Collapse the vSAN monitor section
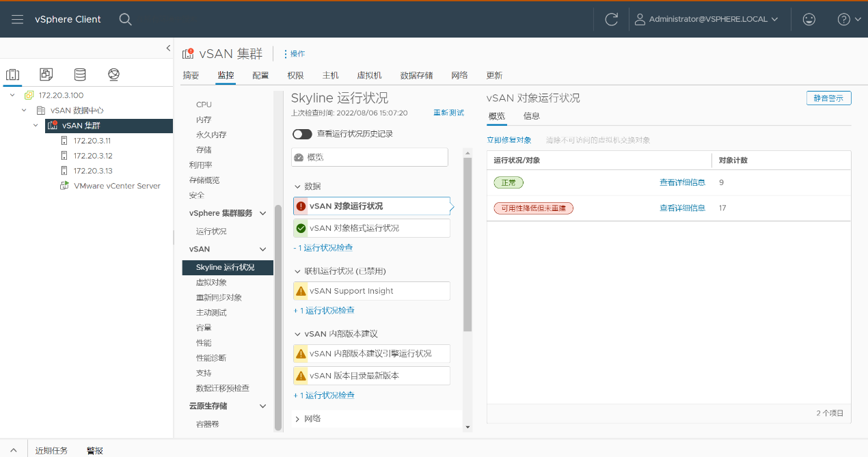Viewport: 868px width, 457px height. 262,249
